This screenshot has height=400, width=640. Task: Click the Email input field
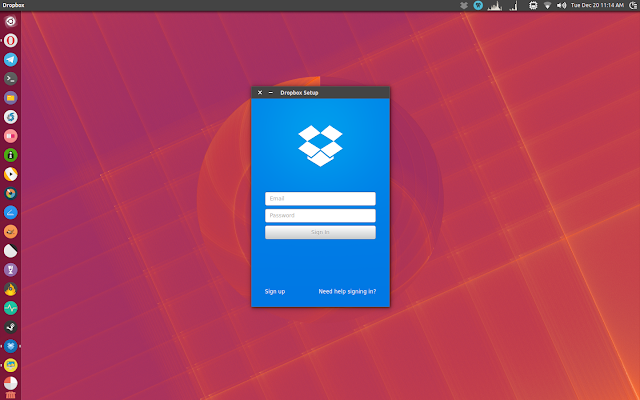click(x=320, y=199)
